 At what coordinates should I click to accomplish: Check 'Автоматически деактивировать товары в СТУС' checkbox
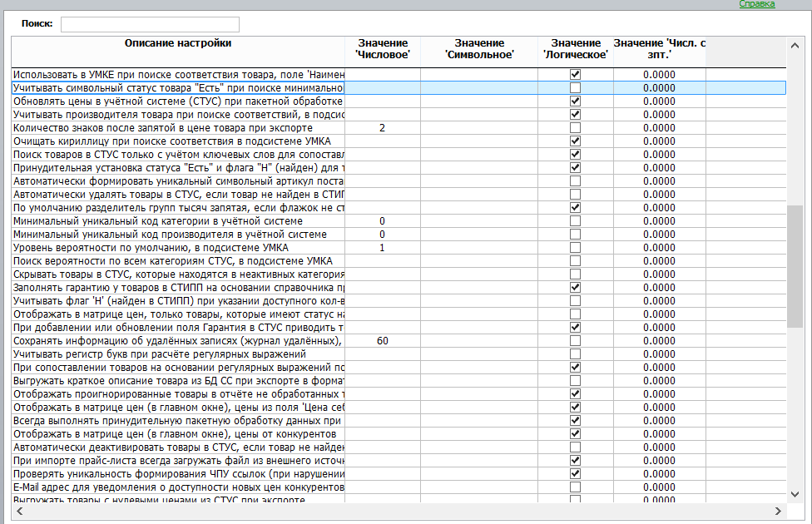point(576,447)
